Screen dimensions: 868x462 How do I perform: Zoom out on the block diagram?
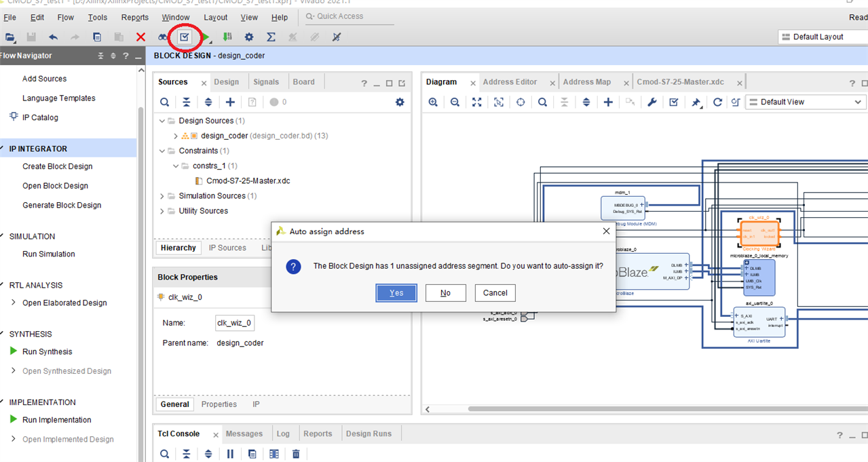tap(455, 102)
